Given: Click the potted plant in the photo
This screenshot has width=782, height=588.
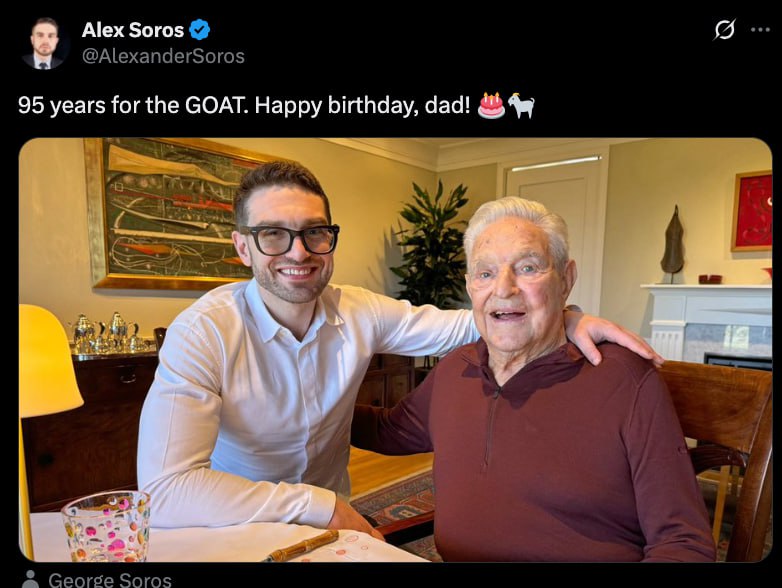Looking at the screenshot, I should click(432, 247).
